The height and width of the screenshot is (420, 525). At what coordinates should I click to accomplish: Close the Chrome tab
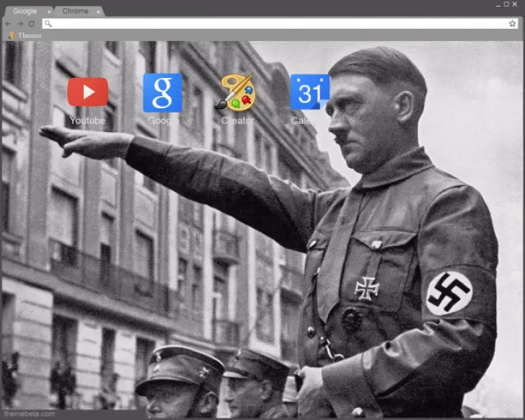coord(99,12)
